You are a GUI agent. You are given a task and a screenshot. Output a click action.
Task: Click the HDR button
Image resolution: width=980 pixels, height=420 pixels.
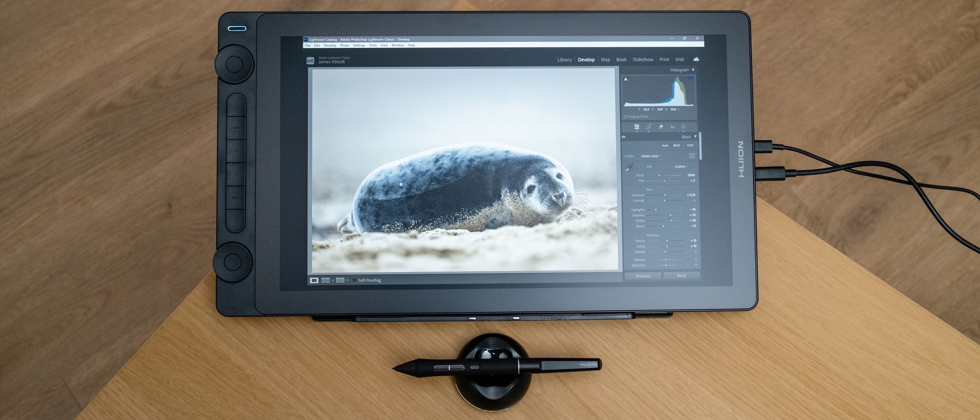690,145
